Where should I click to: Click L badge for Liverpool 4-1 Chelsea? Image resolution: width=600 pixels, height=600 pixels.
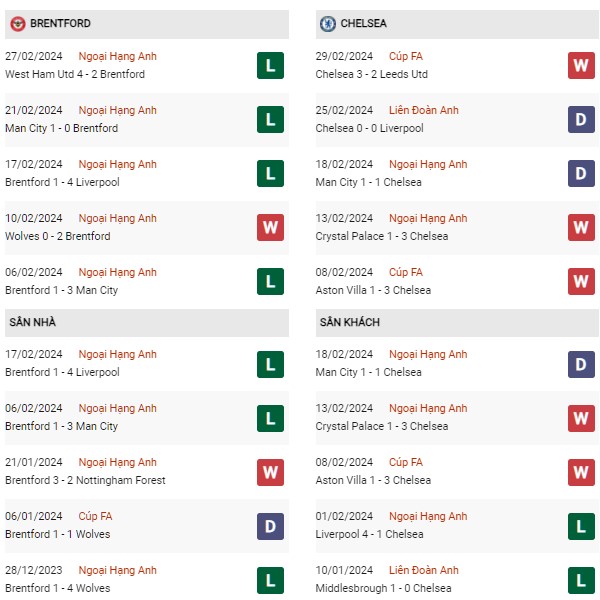pos(581,526)
